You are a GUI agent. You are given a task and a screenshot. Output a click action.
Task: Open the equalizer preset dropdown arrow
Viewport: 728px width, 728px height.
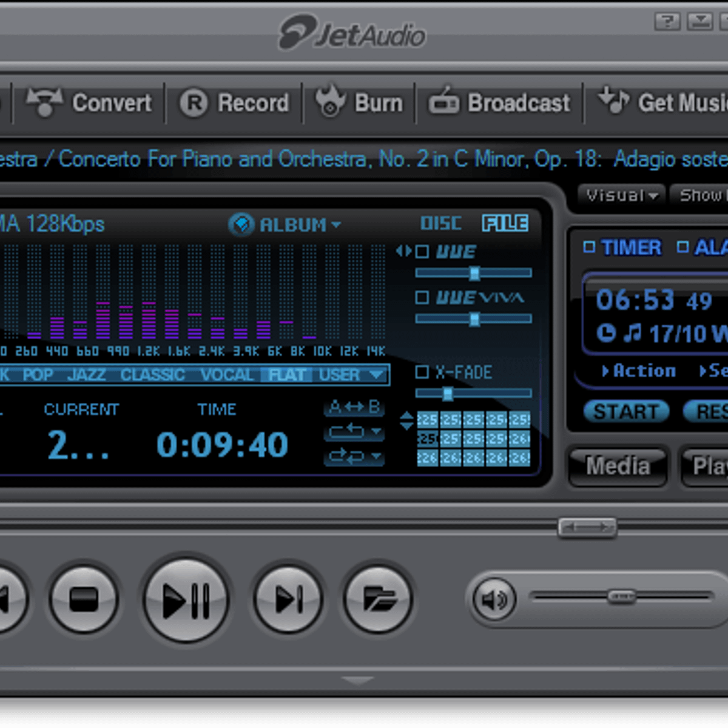376,375
